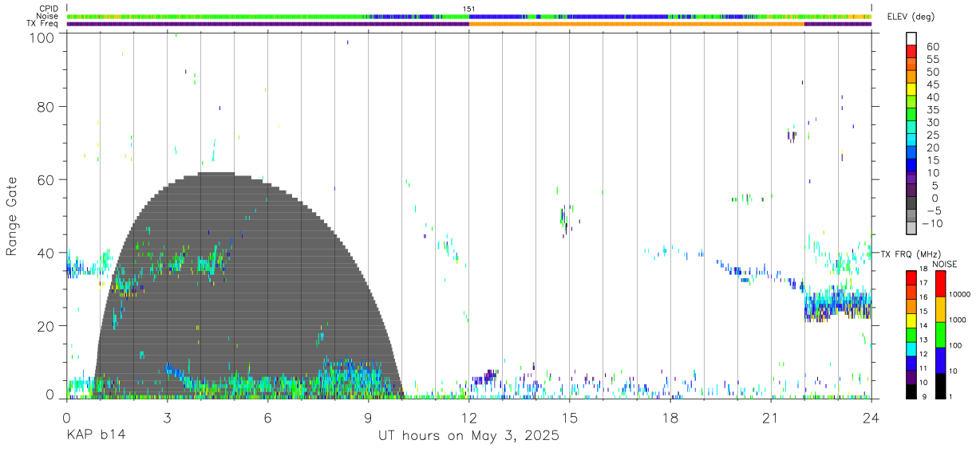Viewport: 980px width, 452px height.
Task: Click the "Range Gate" axis label
Action: coord(12,216)
